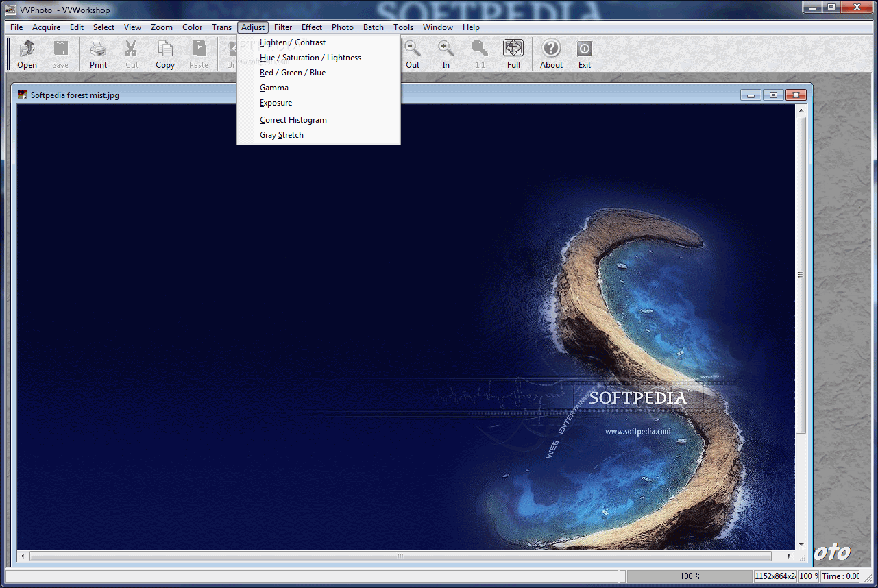Image resolution: width=878 pixels, height=588 pixels.
Task: Open the Tools menu
Action: 404,27
